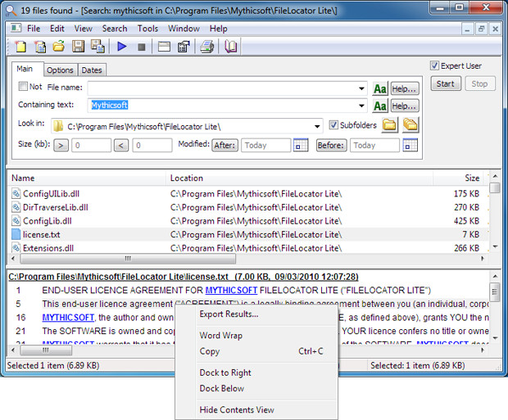Click the DirTraverseLib.dll file icon

pos(16,207)
